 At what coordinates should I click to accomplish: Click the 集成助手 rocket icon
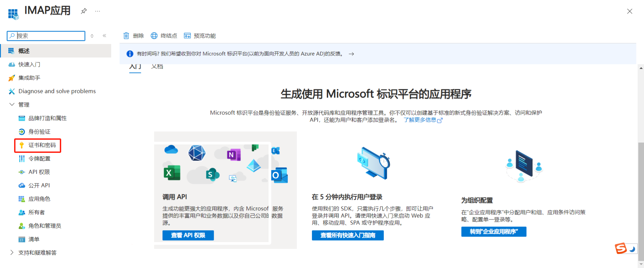click(x=11, y=78)
